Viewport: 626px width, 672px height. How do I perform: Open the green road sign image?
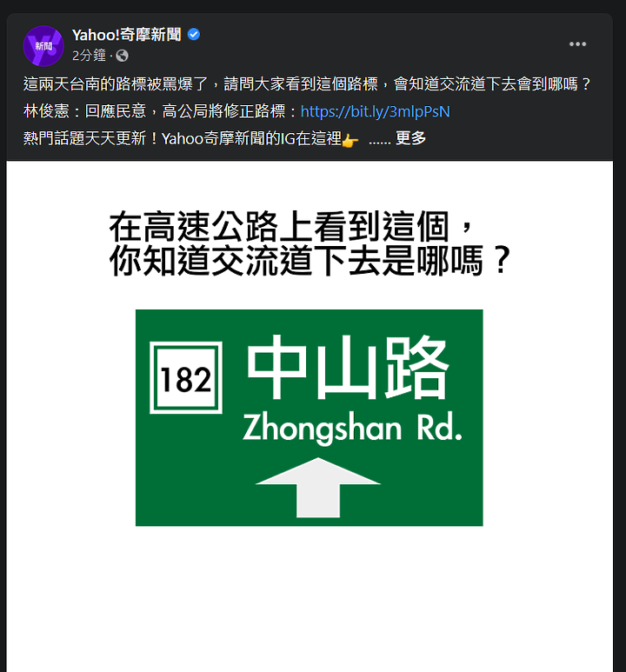coord(310,417)
